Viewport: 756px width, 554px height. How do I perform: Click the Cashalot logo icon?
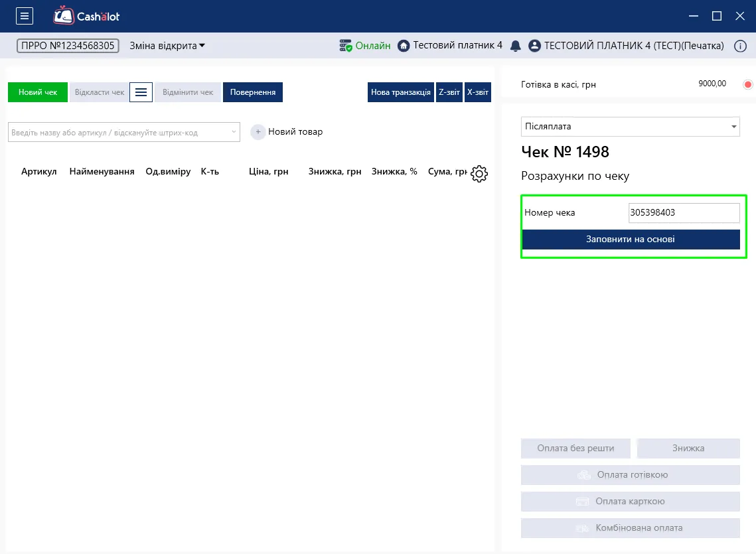[x=64, y=15]
